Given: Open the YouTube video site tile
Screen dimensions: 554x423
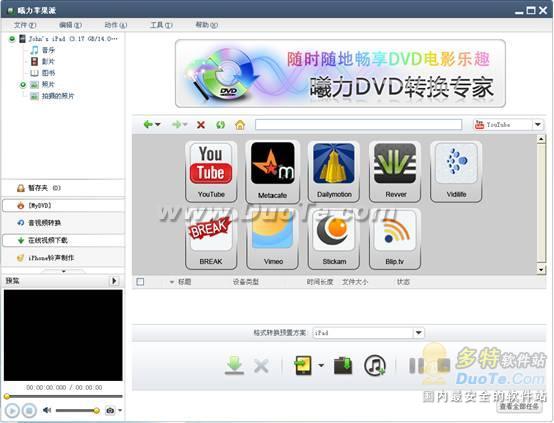Looking at the screenshot, I should [x=211, y=171].
